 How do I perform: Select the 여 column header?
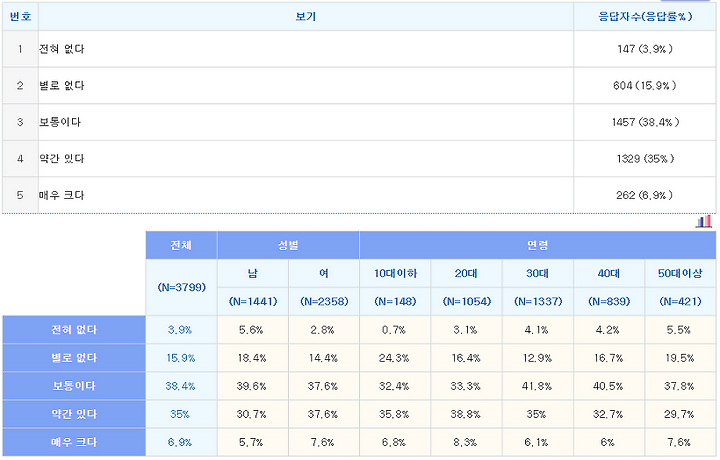324,274
